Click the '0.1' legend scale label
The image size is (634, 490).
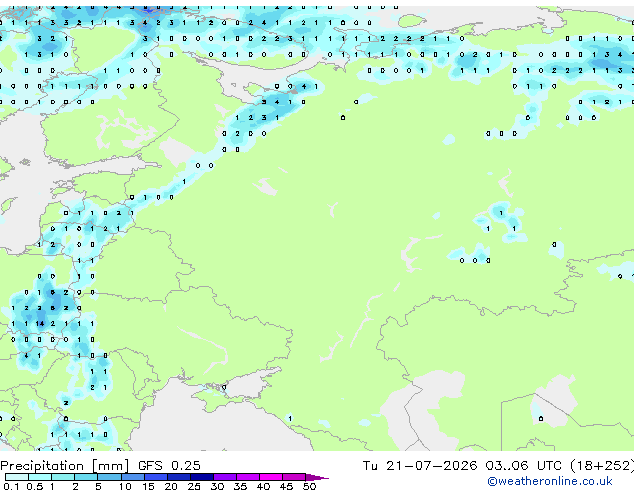(x=11, y=486)
